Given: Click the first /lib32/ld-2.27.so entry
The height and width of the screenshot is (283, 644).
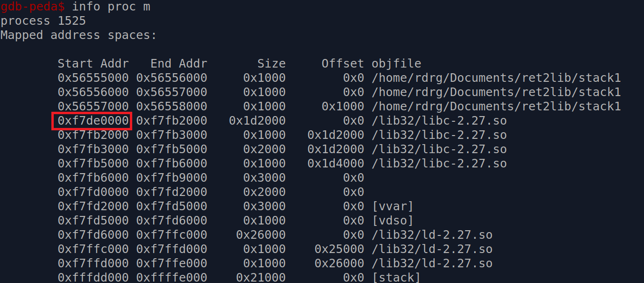Looking at the screenshot, I should (432, 235).
